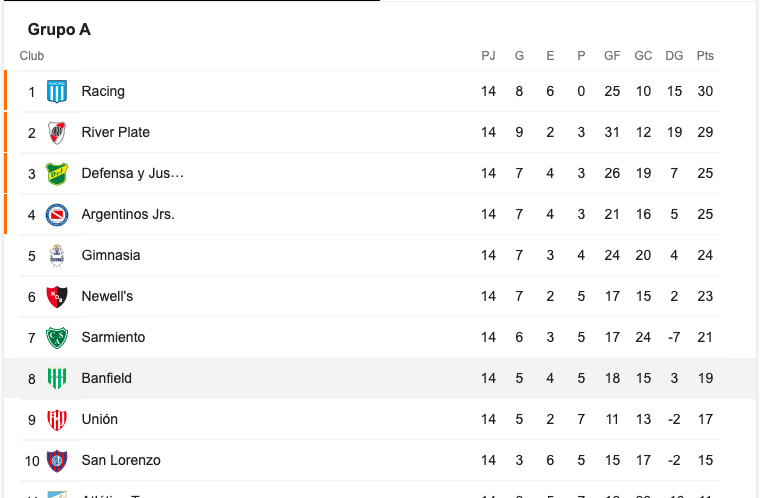The width and height of the screenshot is (760, 498).
Task: Open the Unión red striped crest
Action: (x=57, y=419)
